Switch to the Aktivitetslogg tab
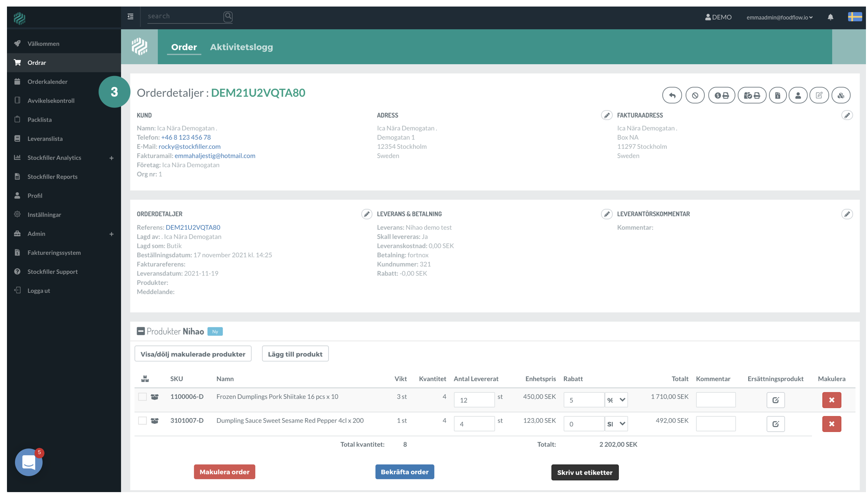Viewport: 868px width, 497px height. point(241,47)
